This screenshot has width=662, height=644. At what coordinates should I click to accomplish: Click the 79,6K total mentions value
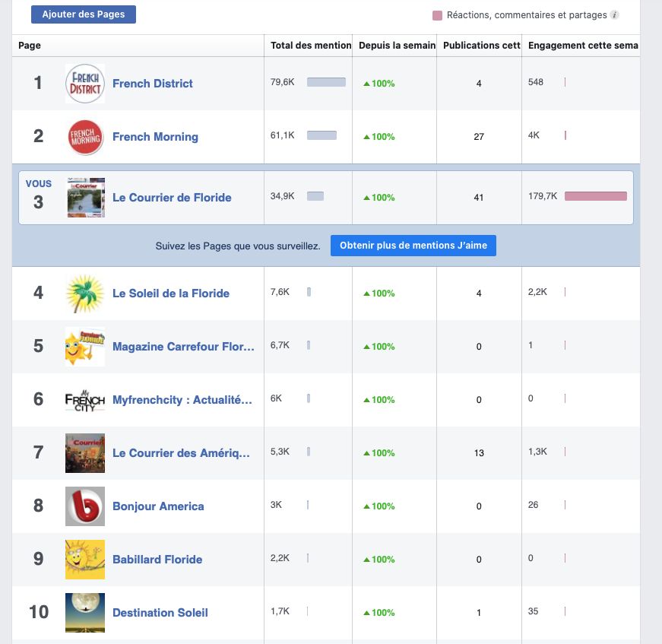tap(283, 82)
